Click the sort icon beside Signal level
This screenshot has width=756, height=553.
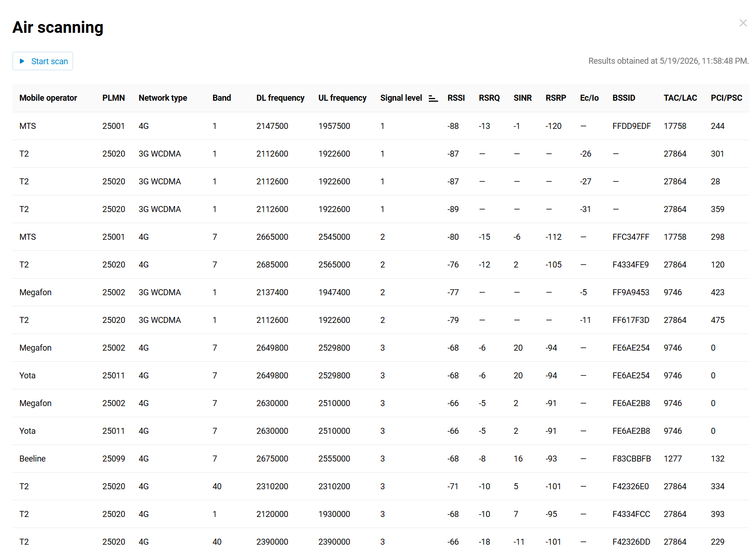(433, 98)
